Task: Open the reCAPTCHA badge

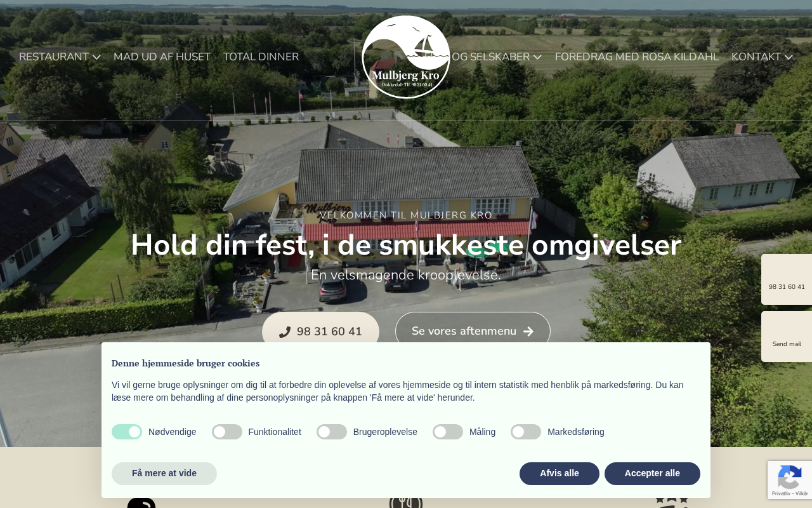Action: point(790,480)
